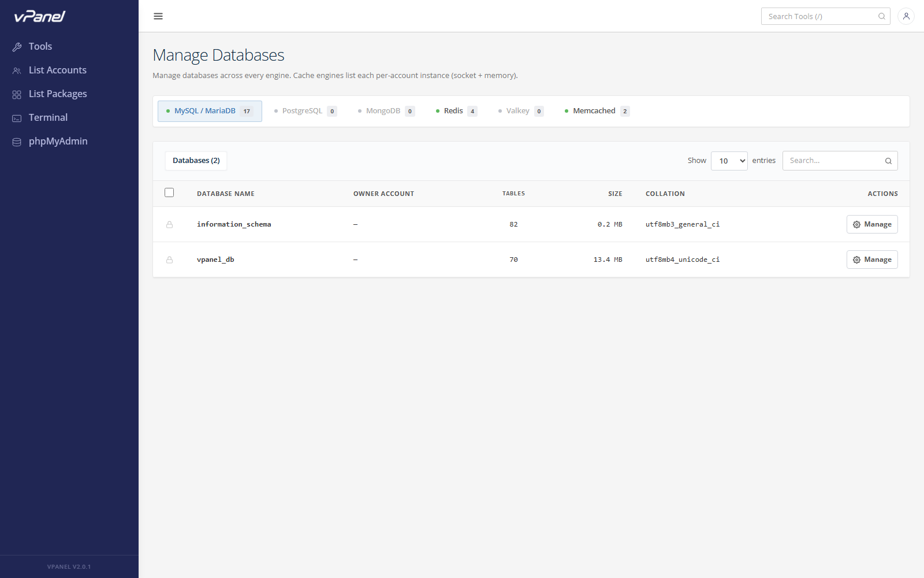Click the List Accounts people icon
Screen dimensions: 924x578
(17, 71)
